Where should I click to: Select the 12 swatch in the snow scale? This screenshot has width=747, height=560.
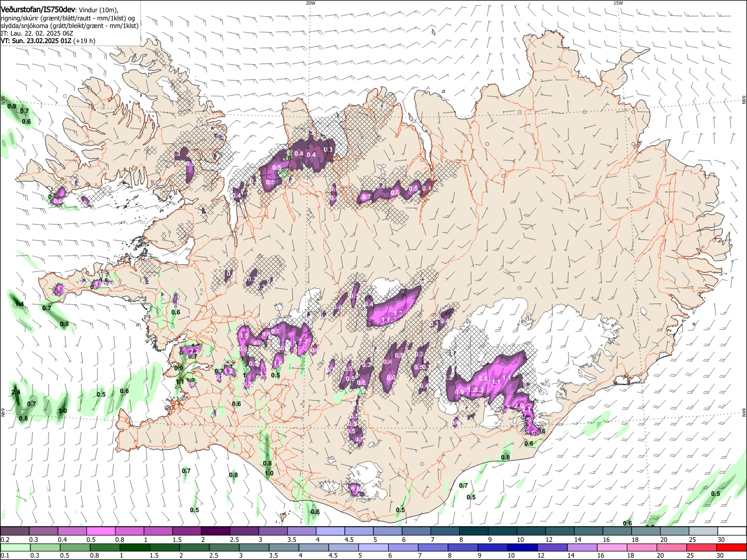pos(559,531)
